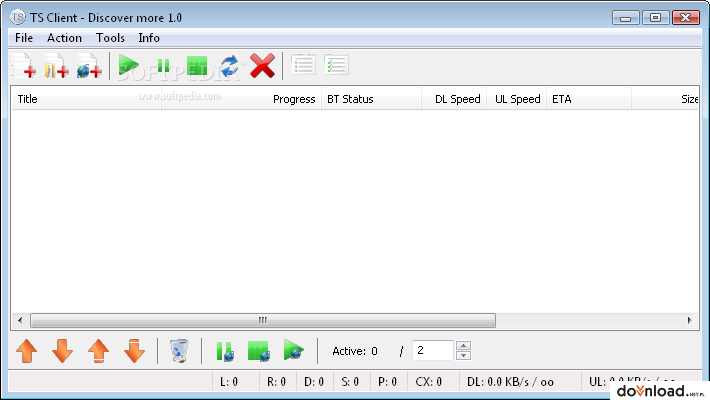Click the 'D: 0' status bar entry
710x400 pixels.
314,382
